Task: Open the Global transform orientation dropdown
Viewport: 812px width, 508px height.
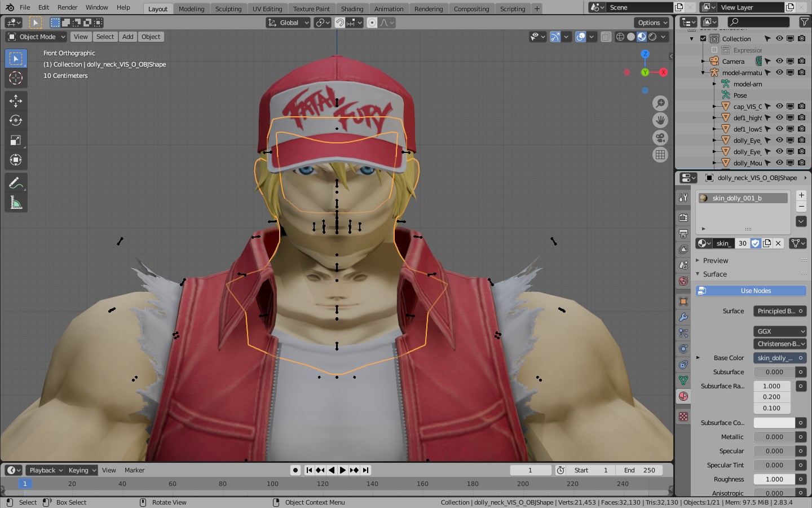Action: click(289, 23)
